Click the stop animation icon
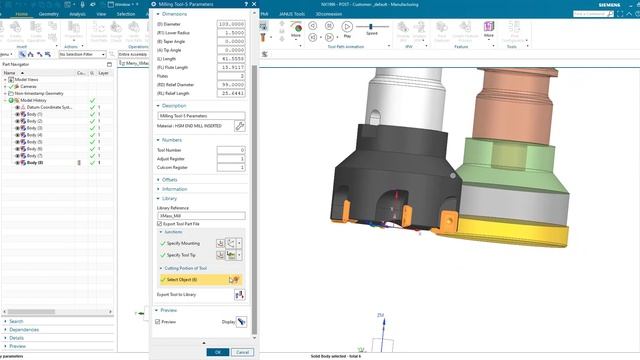Image resolution: width=640 pixels, height=360 pixels. [x=329, y=26]
